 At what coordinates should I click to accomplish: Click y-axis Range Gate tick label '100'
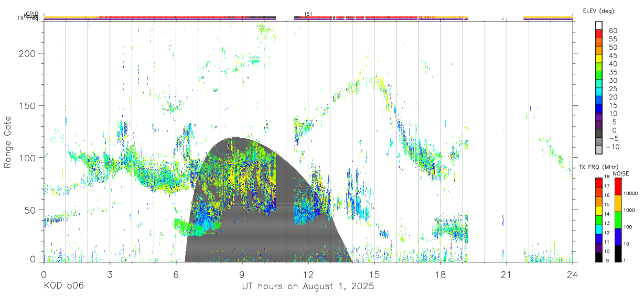coord(27,158)
